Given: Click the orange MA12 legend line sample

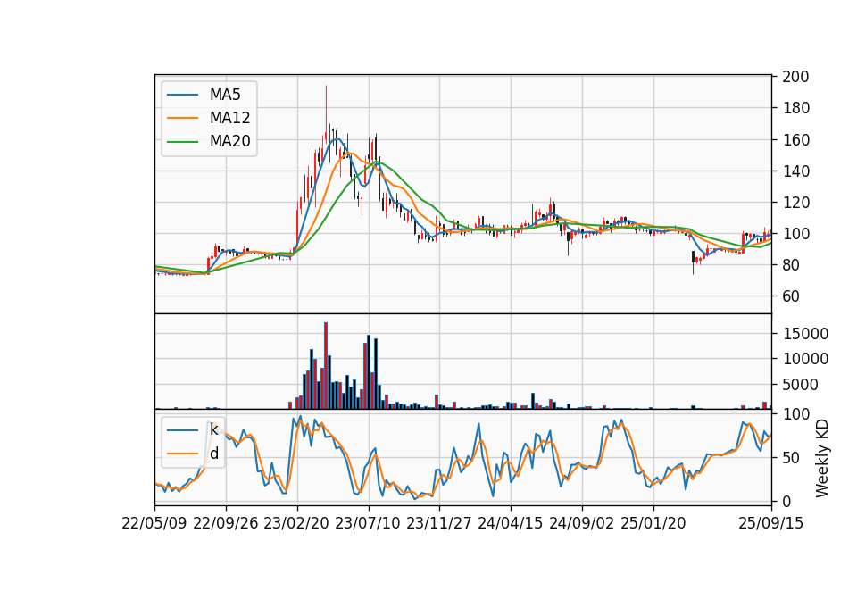Looking at the screenshot, I should click(x=182, y=118).
